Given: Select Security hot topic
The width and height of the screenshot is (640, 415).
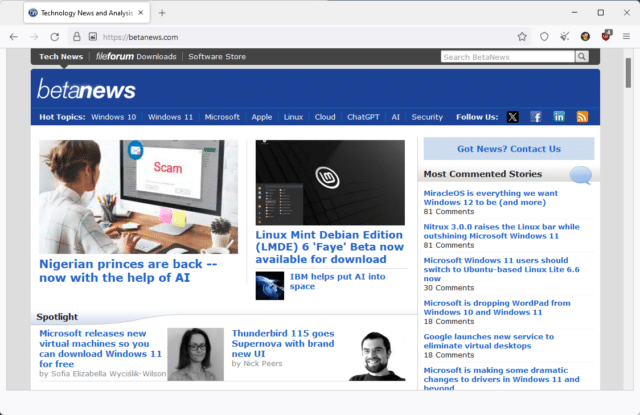Looking at the screenshot, I should pos(427,117).
